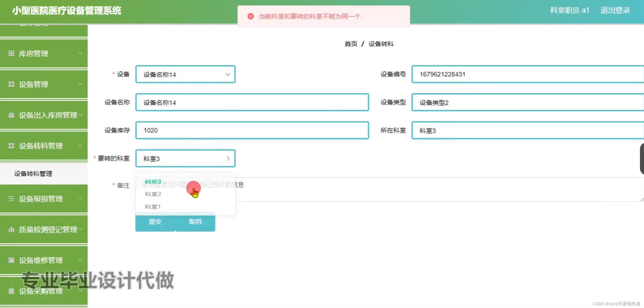Click the red error icon in the alert

(250, 16)
